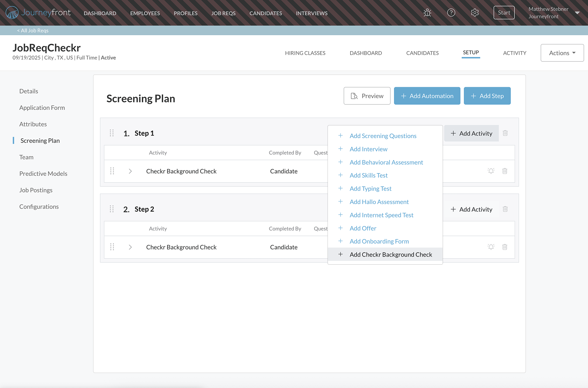Expand Step 2 Checkr Background Check row
Viewport: 588px width, 388px height.
coord(130,247)
